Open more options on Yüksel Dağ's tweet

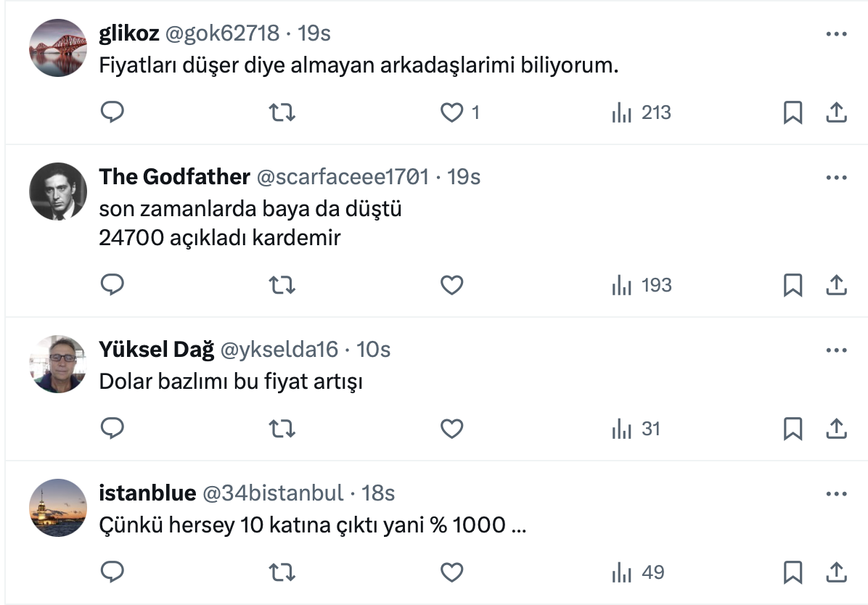836,350
